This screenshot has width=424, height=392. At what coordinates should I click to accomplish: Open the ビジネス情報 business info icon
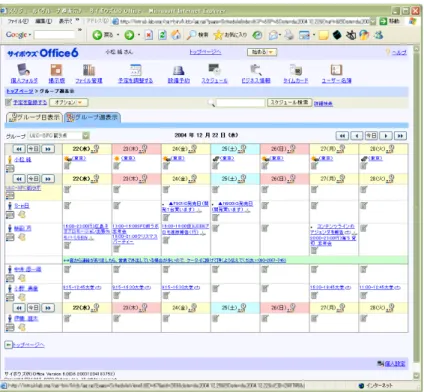(256, 70)
